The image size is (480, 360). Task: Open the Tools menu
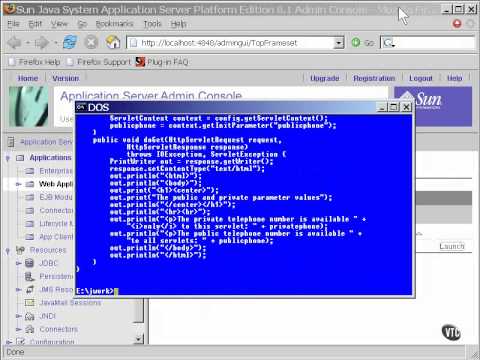pyautogui.click(x=152, y=24)
